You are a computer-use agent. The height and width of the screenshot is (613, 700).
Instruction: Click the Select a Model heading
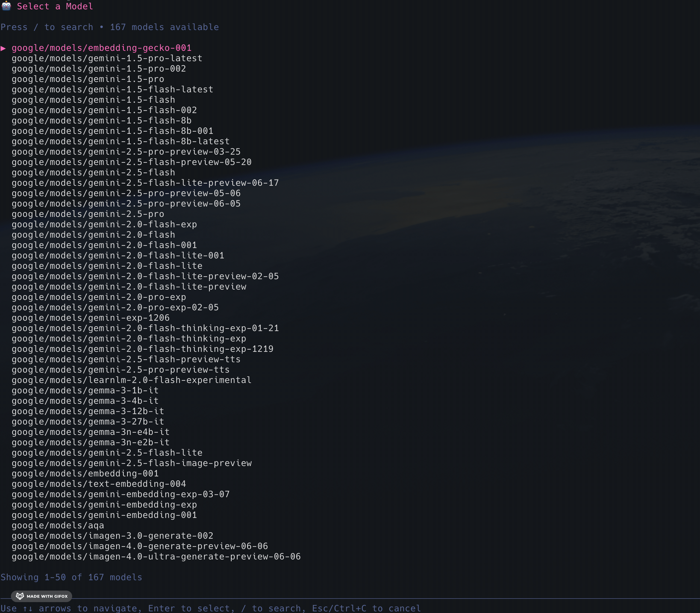pyautogui.click(x=55, y=7)
